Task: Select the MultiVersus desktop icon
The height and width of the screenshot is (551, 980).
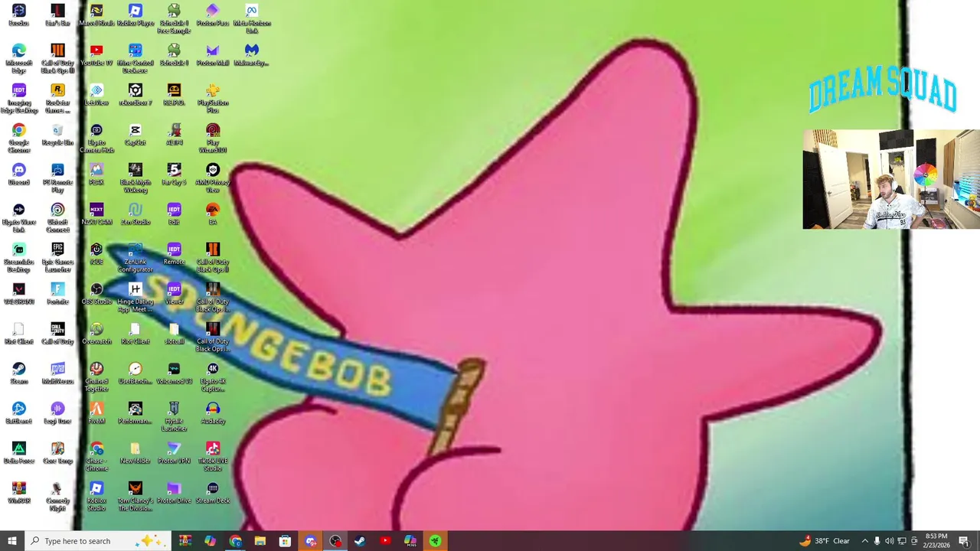Action: [57, 373]
